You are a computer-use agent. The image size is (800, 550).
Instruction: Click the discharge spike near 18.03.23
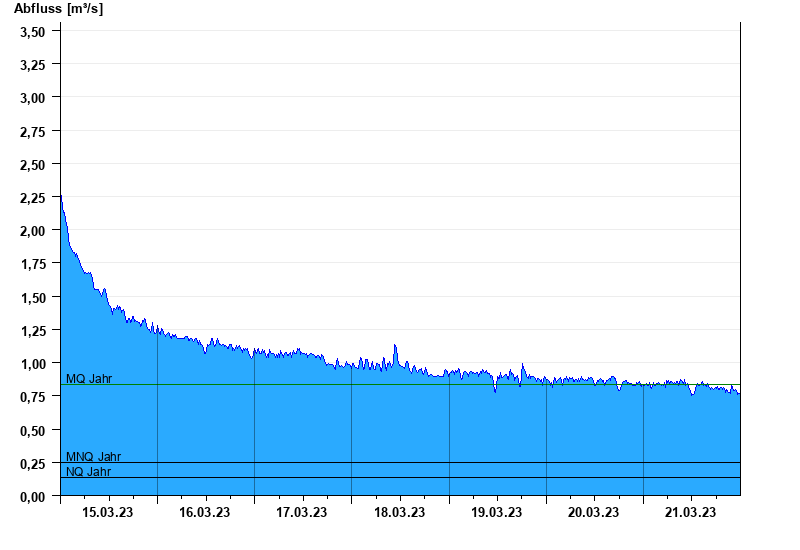coord(395,346)
